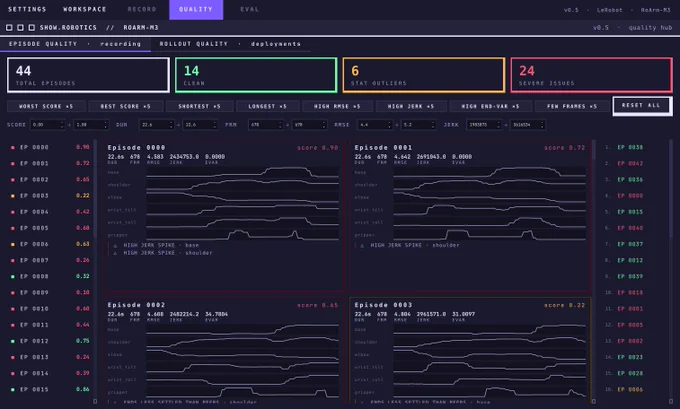Apply the Shortest ×5 filter
This screenshot has width=680, height=409.
(x=199, y=106)
